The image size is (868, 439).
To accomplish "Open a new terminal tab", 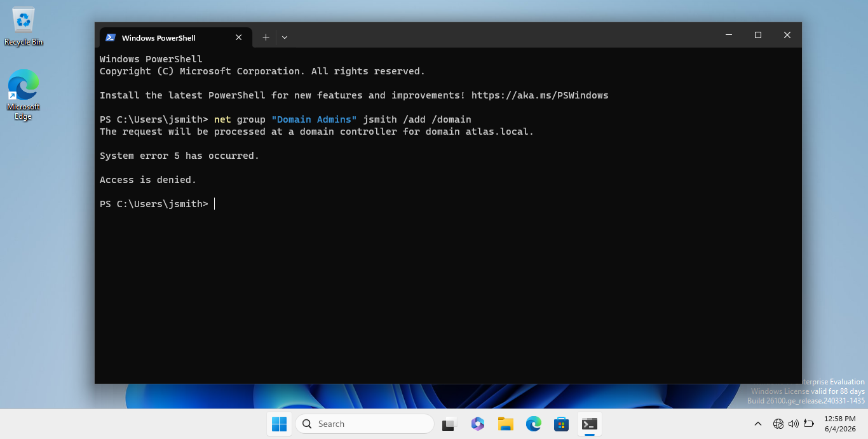I will (266, 37).
